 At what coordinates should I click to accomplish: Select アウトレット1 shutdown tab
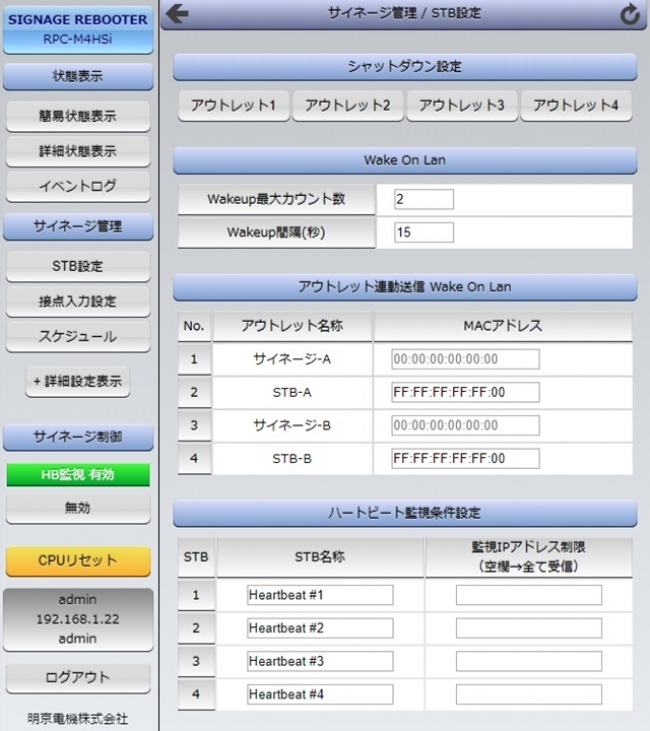(233, 106)
